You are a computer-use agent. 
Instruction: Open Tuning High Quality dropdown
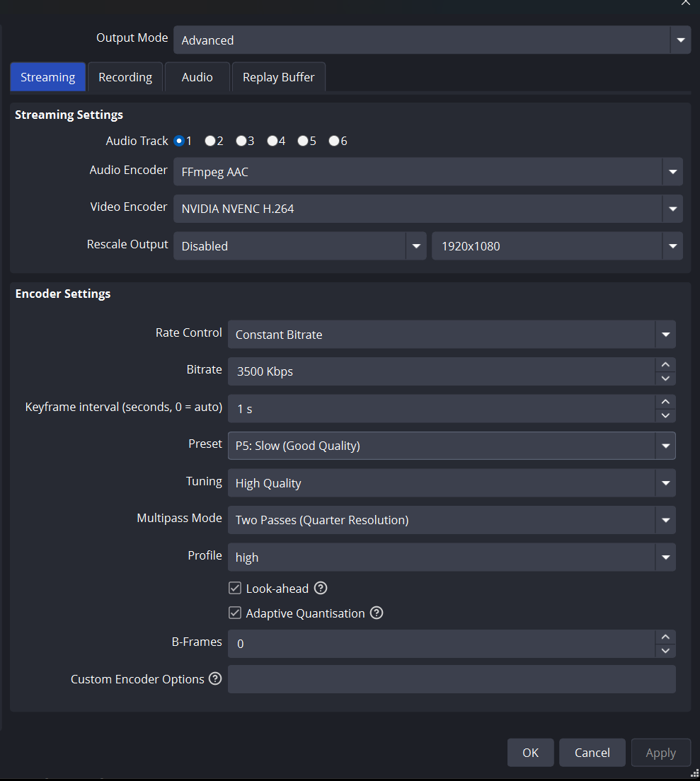click(452, 482)
